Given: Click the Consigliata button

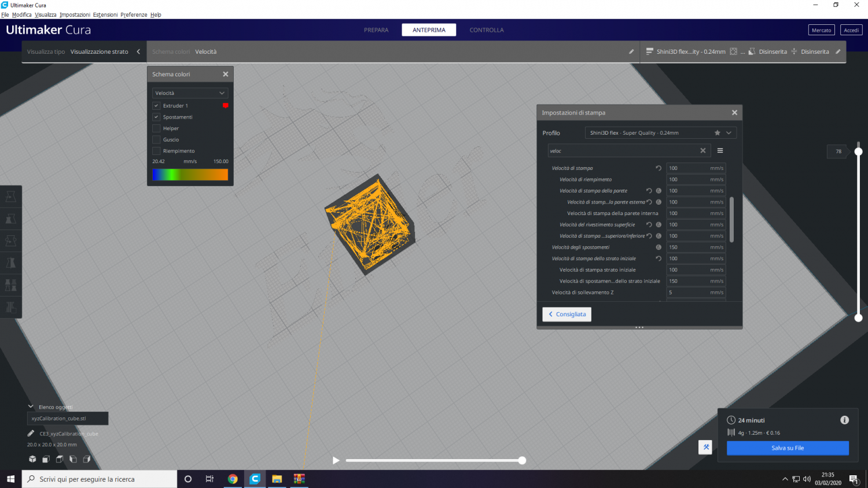Looking at the screenshot, I should [567, 314].
